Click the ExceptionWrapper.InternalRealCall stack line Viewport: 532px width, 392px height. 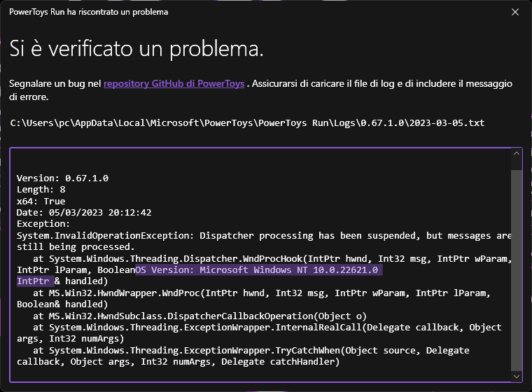pos(267,327)
